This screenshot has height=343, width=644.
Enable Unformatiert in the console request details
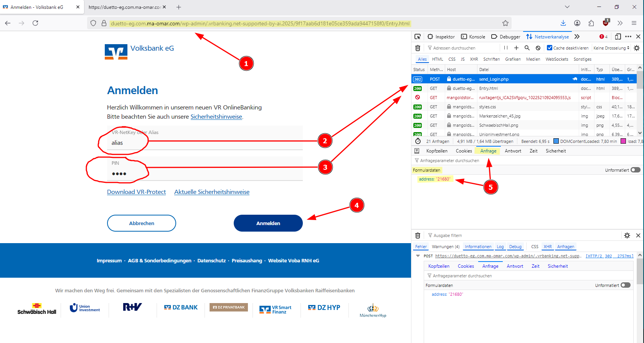626,285
